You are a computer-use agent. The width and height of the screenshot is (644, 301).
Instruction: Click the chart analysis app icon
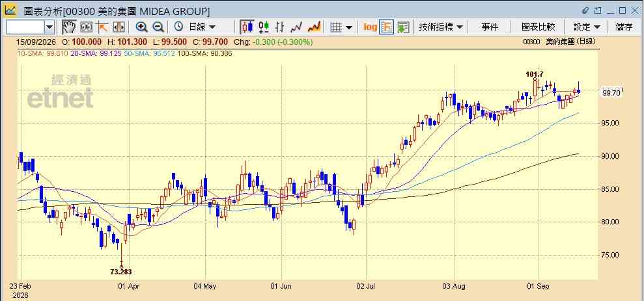(10, 10)
